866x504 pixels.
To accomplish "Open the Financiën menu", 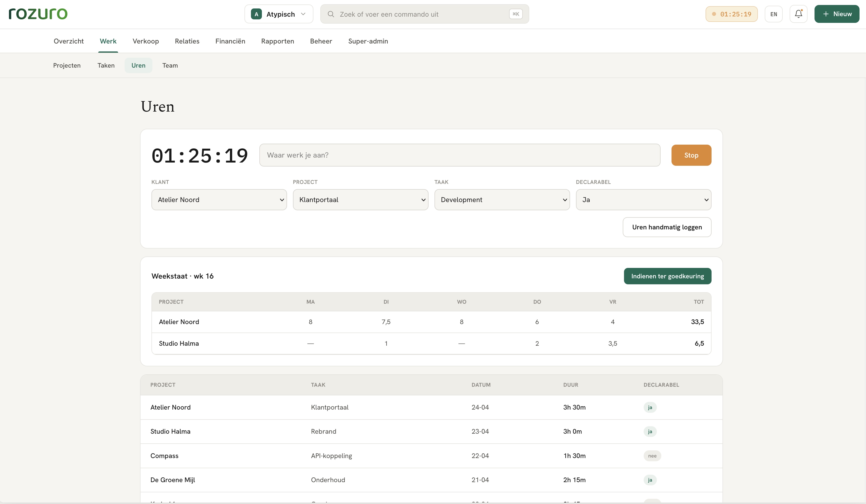I will (230, 41).
